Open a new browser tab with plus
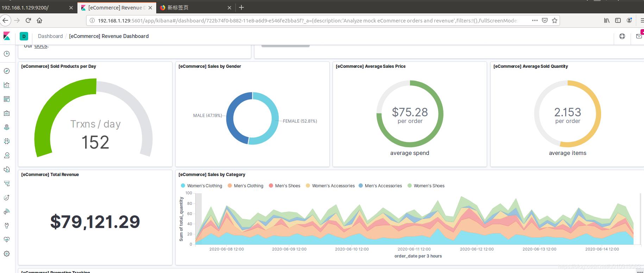 241,7
